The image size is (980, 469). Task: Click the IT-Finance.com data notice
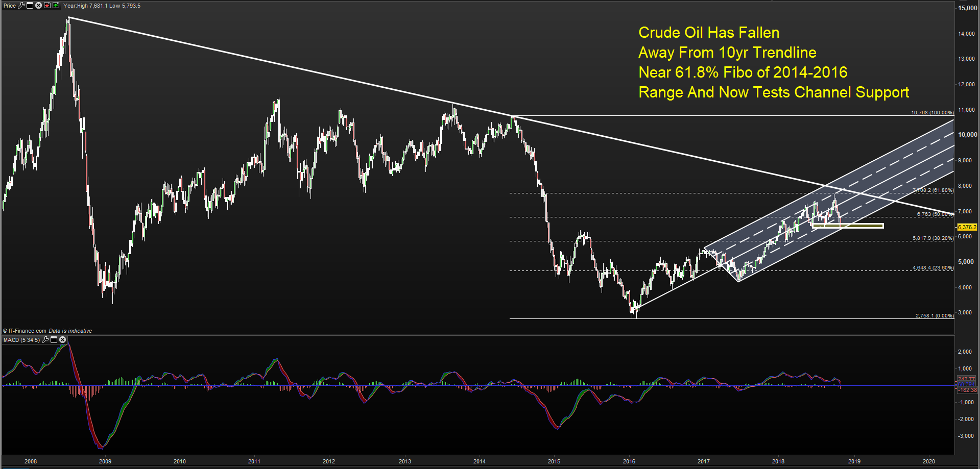click(x=47, y=331)
